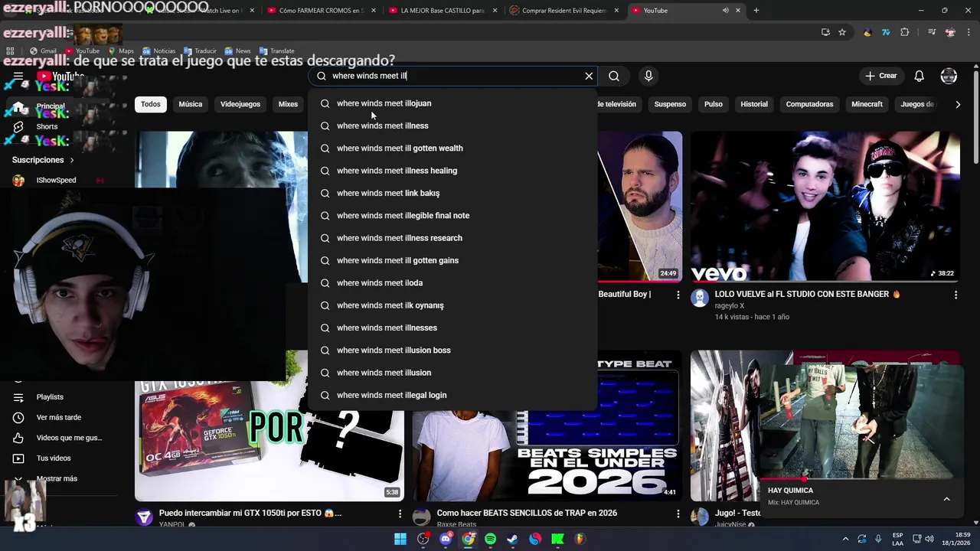Clear the search text with the X
This screenshot has height=551, width=980.
point(589,76)
